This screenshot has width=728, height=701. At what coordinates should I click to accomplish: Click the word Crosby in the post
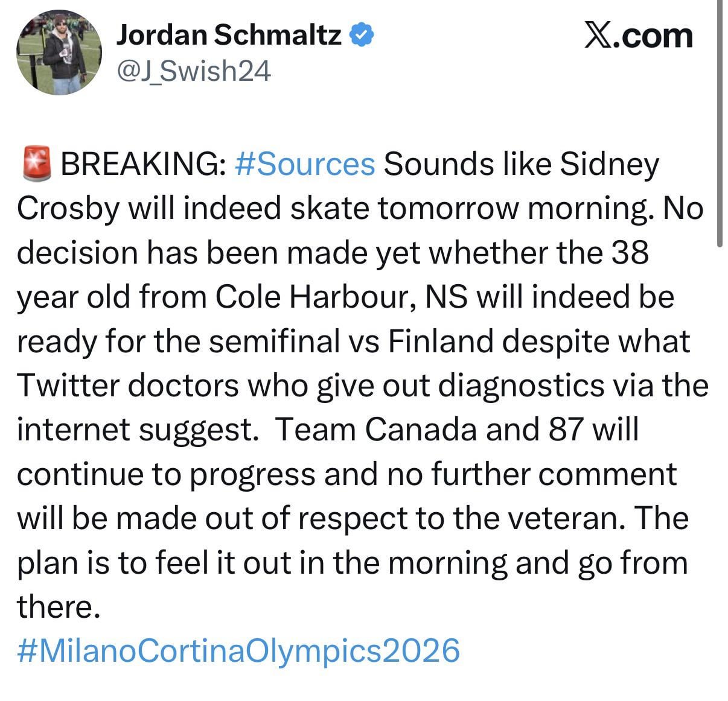point(68,209)
